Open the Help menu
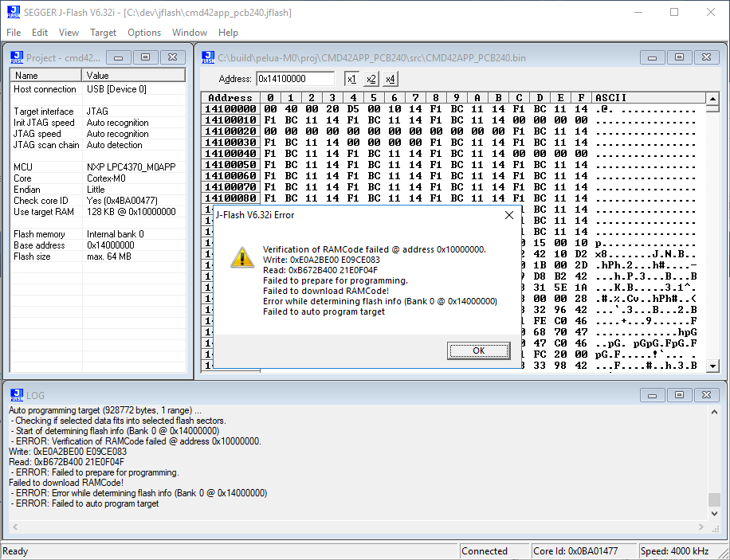Screen dimensions: 730x560 (228, 33)
